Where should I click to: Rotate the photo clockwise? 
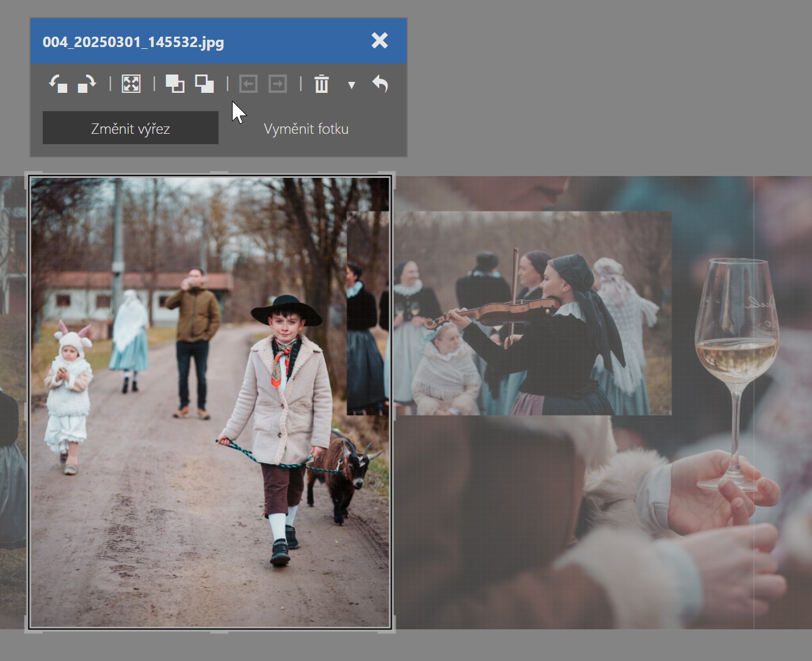pyautogui.click(x=86, y=84)
